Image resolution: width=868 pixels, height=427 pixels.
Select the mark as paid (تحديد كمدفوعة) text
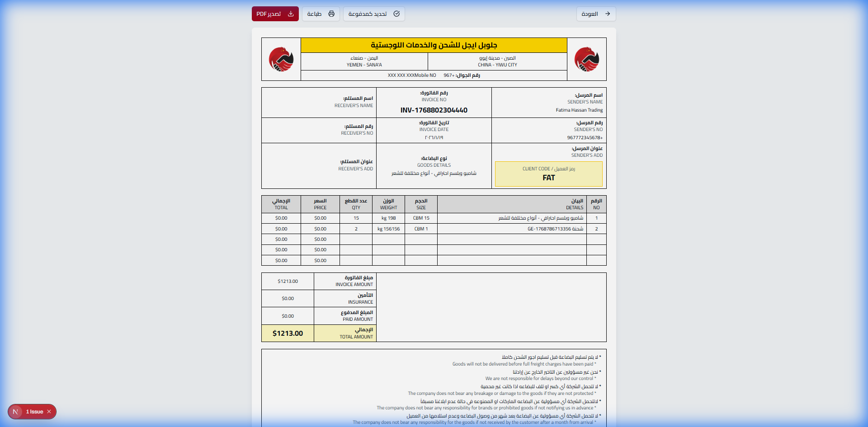pyautogui.click(x=367, y=14)
